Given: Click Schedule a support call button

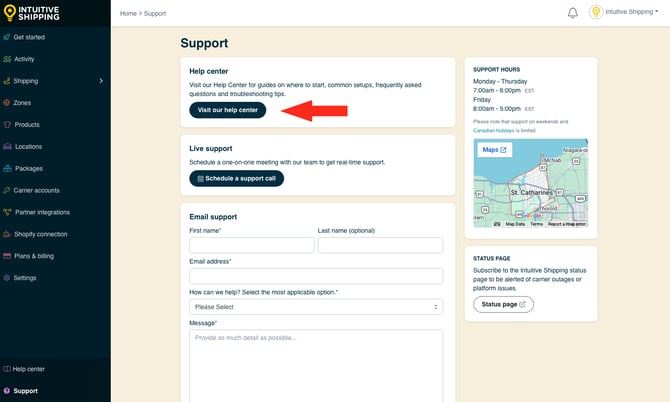Looking at the screenshot, I should (x=236, y=179).
